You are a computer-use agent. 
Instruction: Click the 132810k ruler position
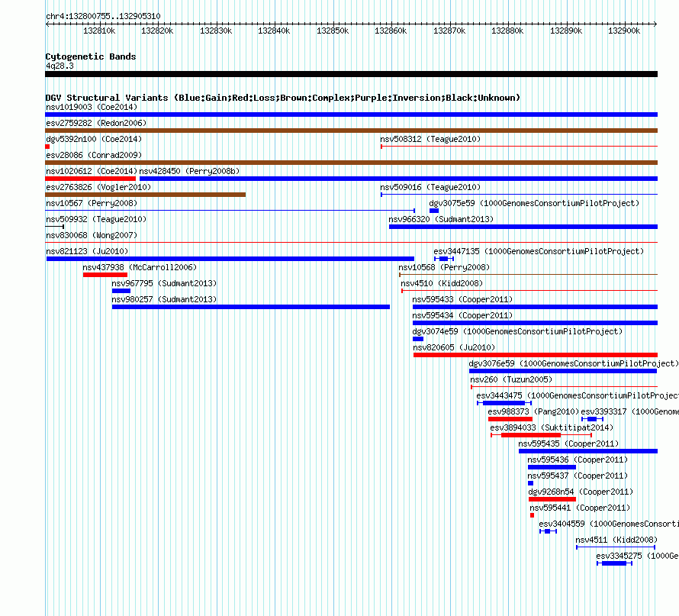[99, 31]
